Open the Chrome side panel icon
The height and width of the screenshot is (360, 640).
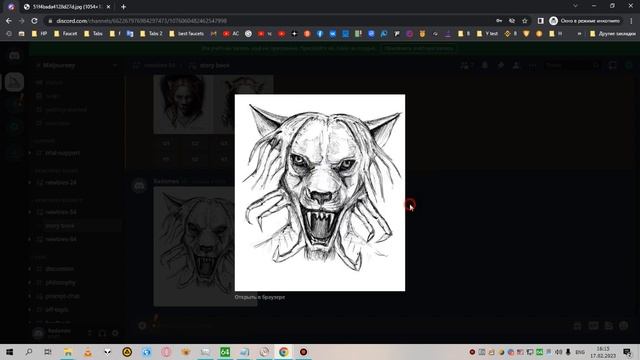pyautogui.click(x=540, y=21)
